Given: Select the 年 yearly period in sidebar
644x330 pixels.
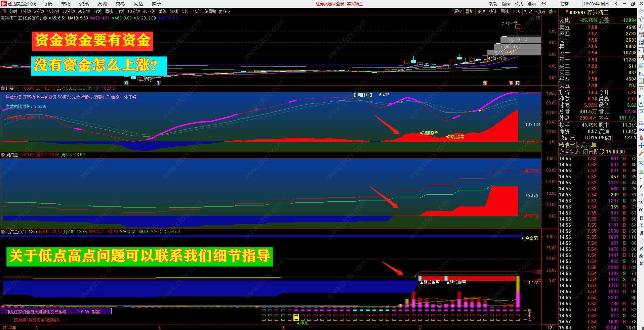Looking at the screenshot, I should tap(641, 264).
